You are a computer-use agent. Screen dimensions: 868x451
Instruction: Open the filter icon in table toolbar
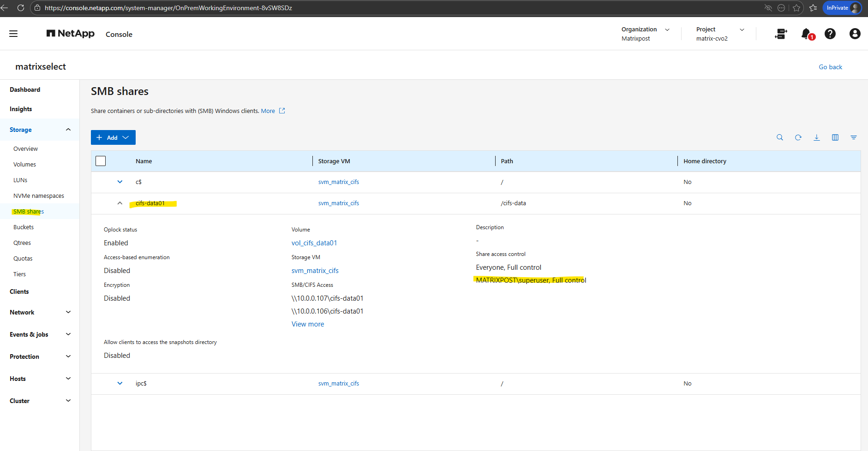click(x=854, y=137)
